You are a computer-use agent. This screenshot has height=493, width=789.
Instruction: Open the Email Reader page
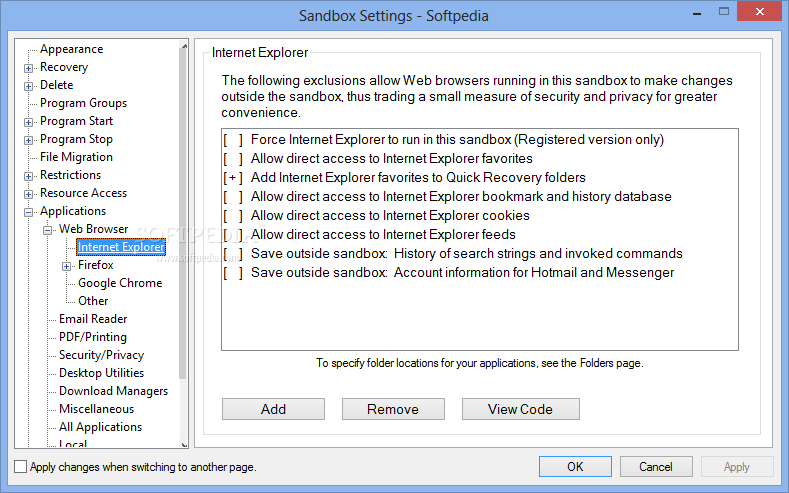coord(93,319)
